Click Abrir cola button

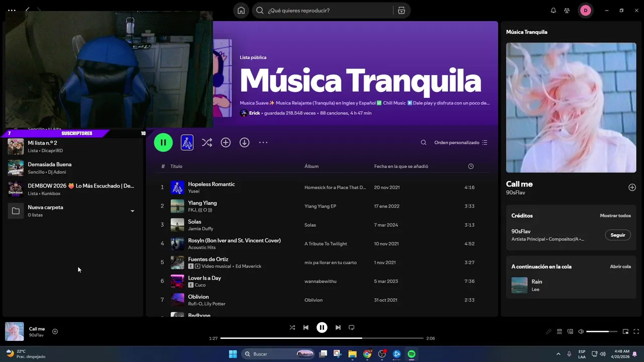tap(620, 266)
